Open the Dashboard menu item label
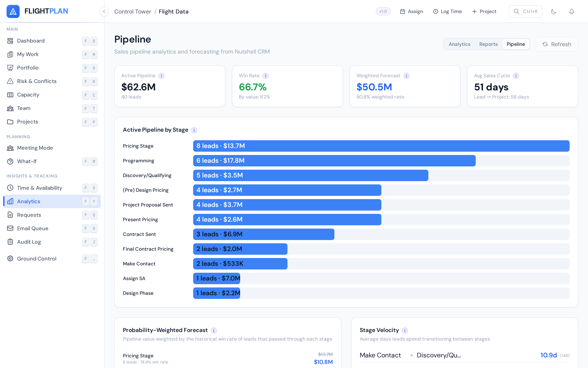 (31, 41)
